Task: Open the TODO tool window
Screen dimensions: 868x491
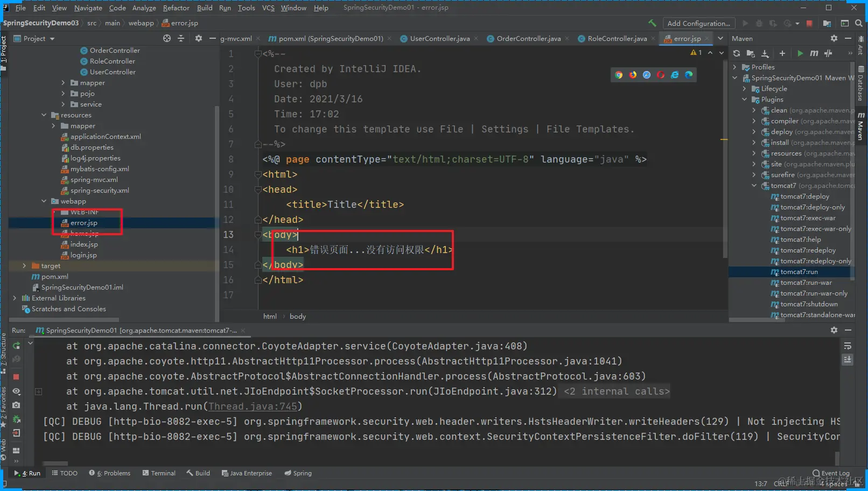Action: pos(65,473)
